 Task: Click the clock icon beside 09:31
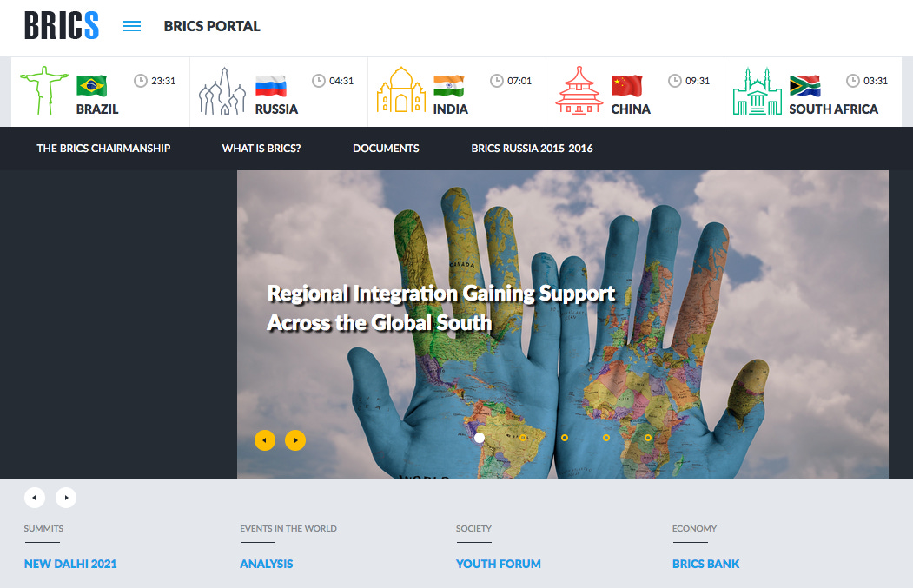[x=675, y=81]
